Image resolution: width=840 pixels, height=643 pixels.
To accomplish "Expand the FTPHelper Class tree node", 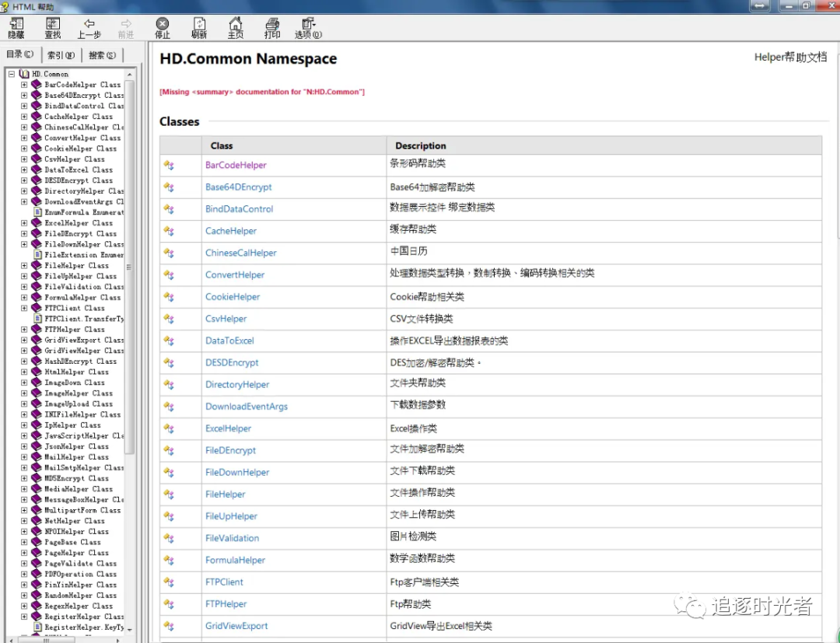I will coord(23,329).
